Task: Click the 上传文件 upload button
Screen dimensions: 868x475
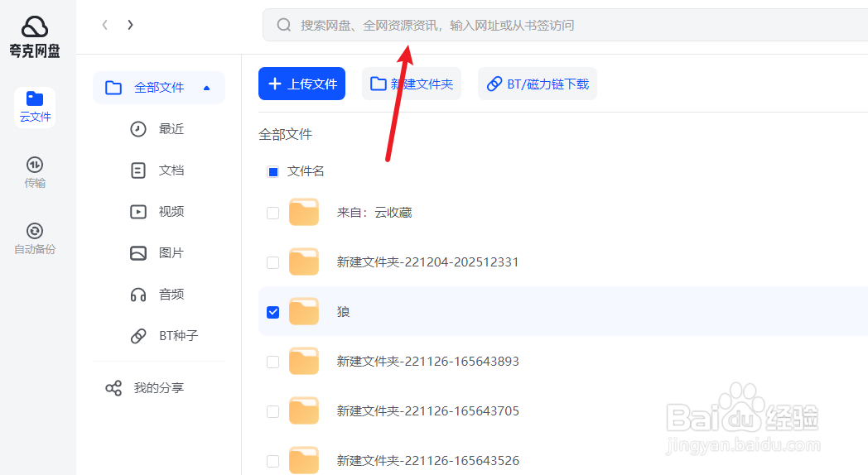Action: pyautogui.click(x=301, y=84)
